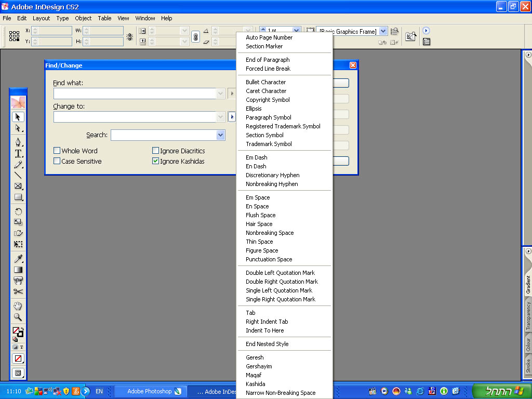The height and width of the screenshot is (399, 532).
Task: Select the Scale tool
Action: [18, 222]
